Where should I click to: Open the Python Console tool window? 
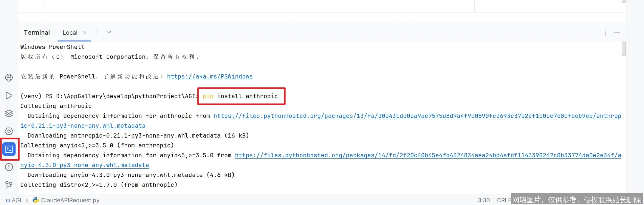pyautogui.click(x=9, y=78)
